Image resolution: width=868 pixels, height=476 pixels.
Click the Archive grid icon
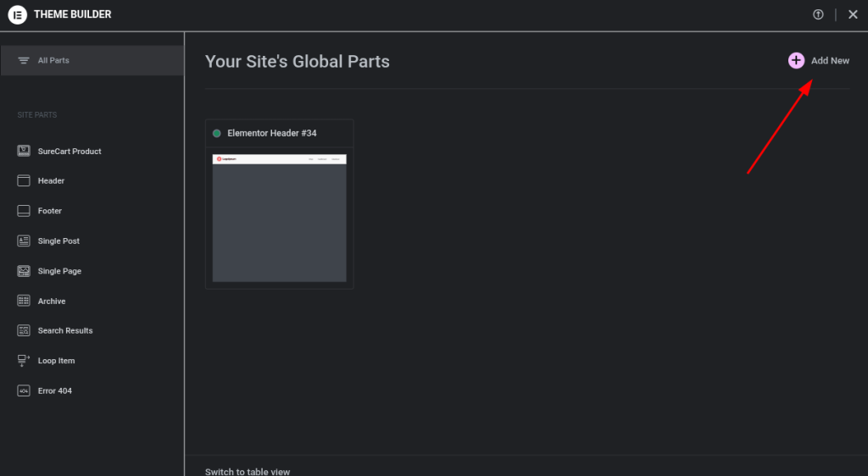(x=24, y=301)
